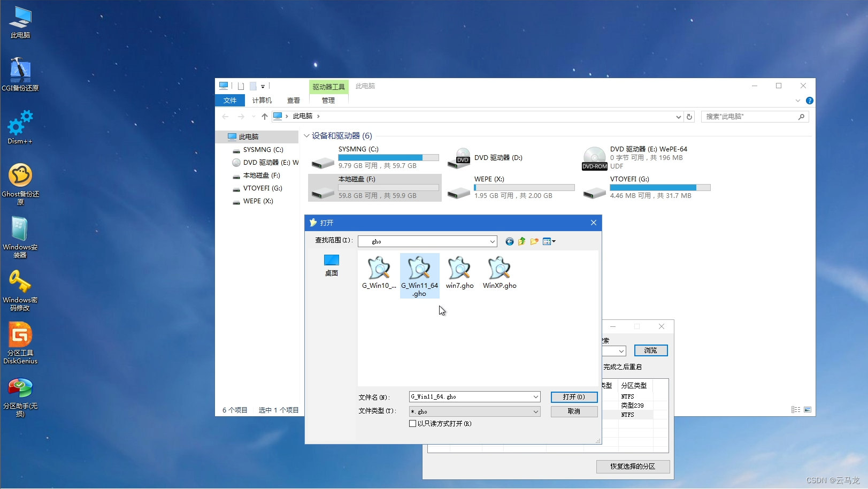Open the 管理 drive tools tab

pyautogui.click(x=328, y=100)
